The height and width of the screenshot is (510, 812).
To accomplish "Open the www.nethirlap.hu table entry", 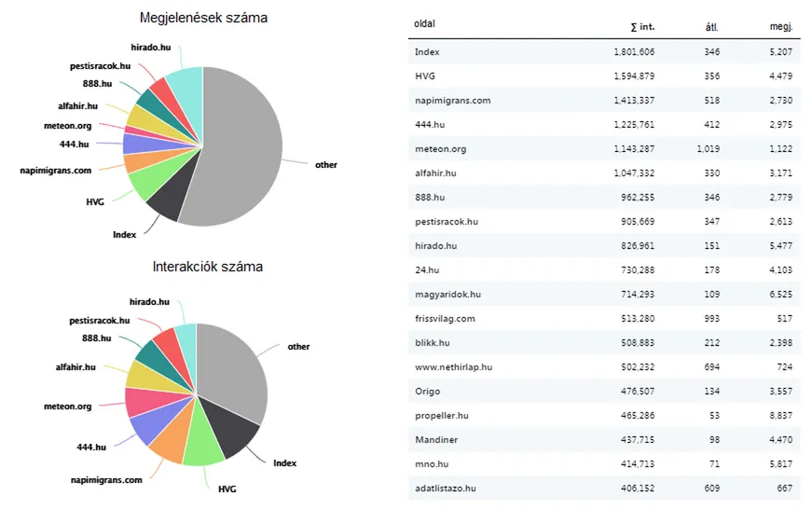I will (x=453, y=367).
